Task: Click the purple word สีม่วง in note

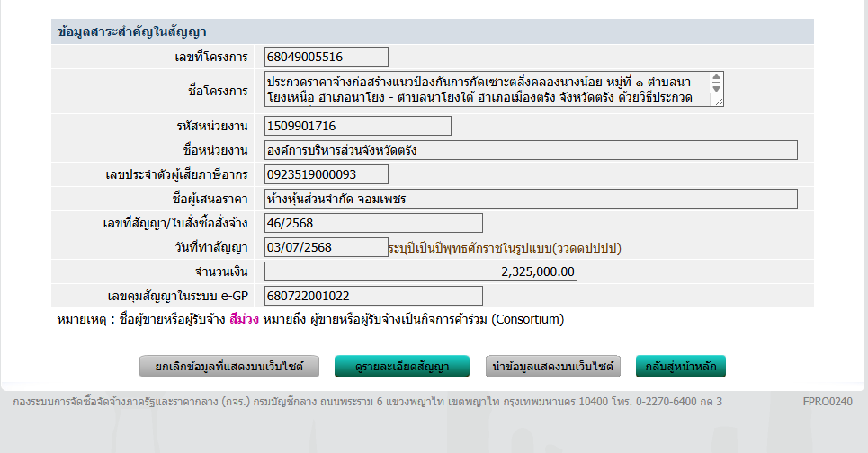Action: (244, 319)
